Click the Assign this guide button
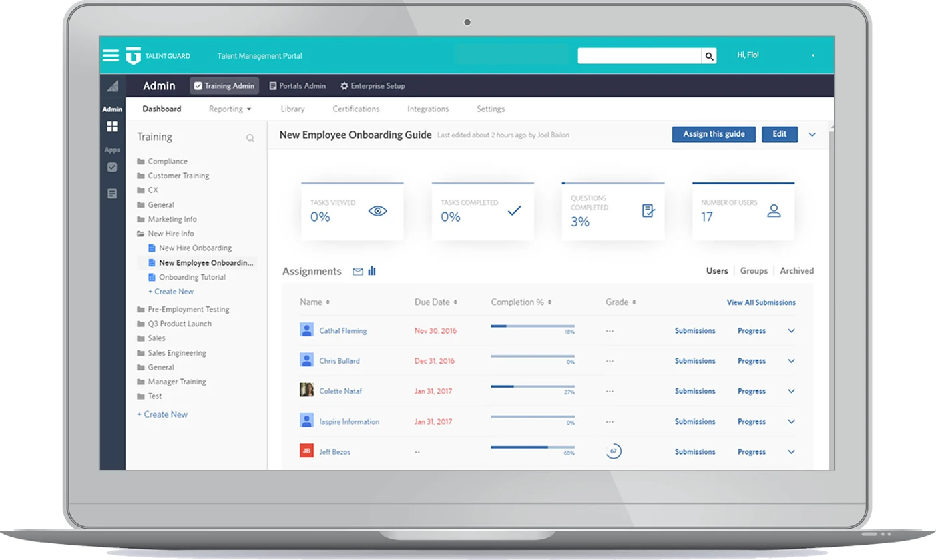 [x=713, y=134]
